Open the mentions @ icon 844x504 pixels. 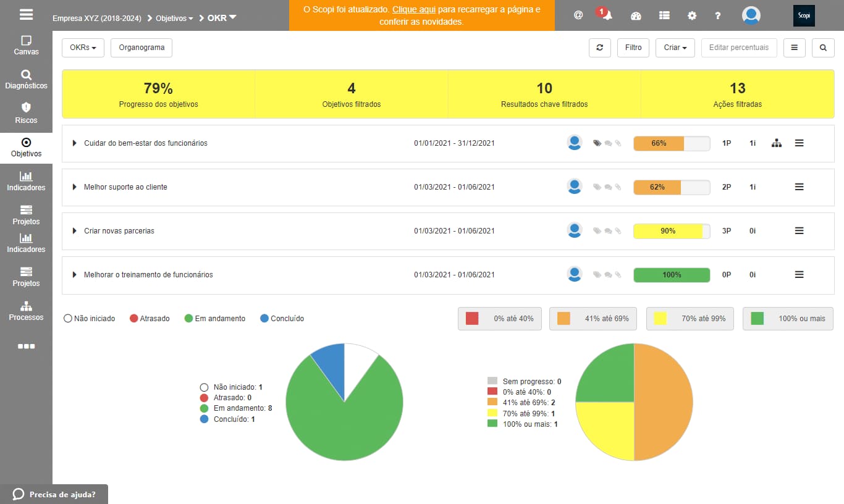tap(578, 15)
